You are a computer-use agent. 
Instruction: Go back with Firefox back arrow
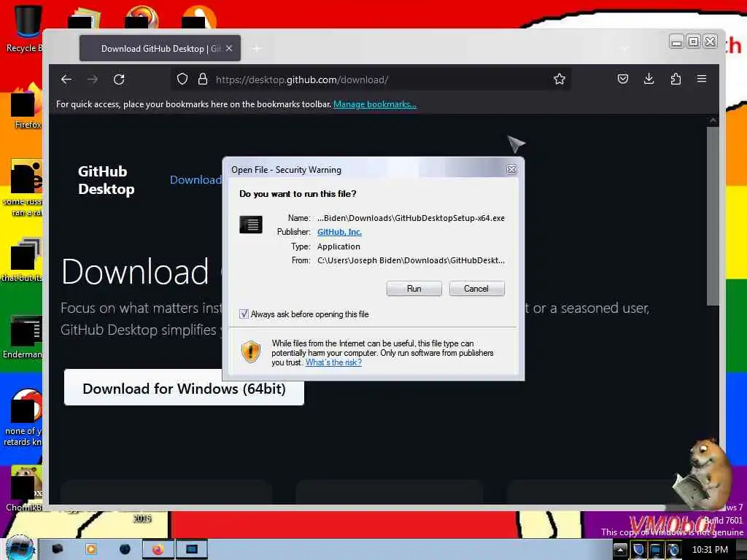tap(66, 79)
